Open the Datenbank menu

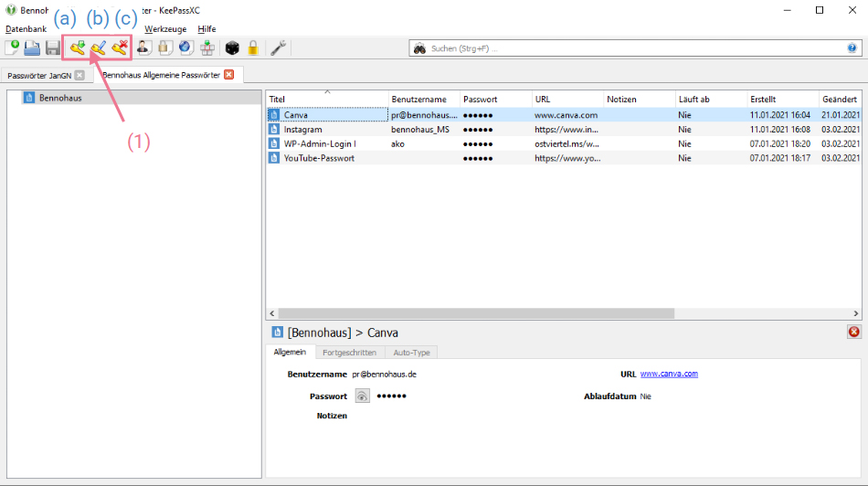26,29
